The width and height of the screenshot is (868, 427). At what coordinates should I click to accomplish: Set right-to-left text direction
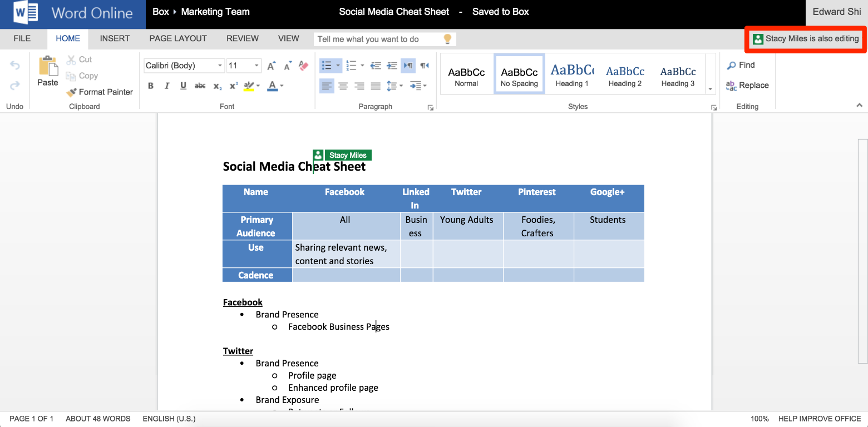[x=425, y=66]
